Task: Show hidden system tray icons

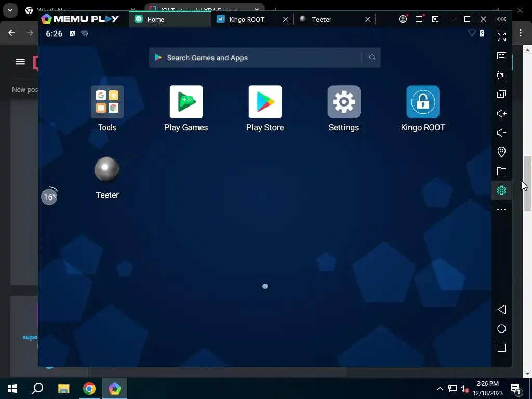Action: point(440,389)
